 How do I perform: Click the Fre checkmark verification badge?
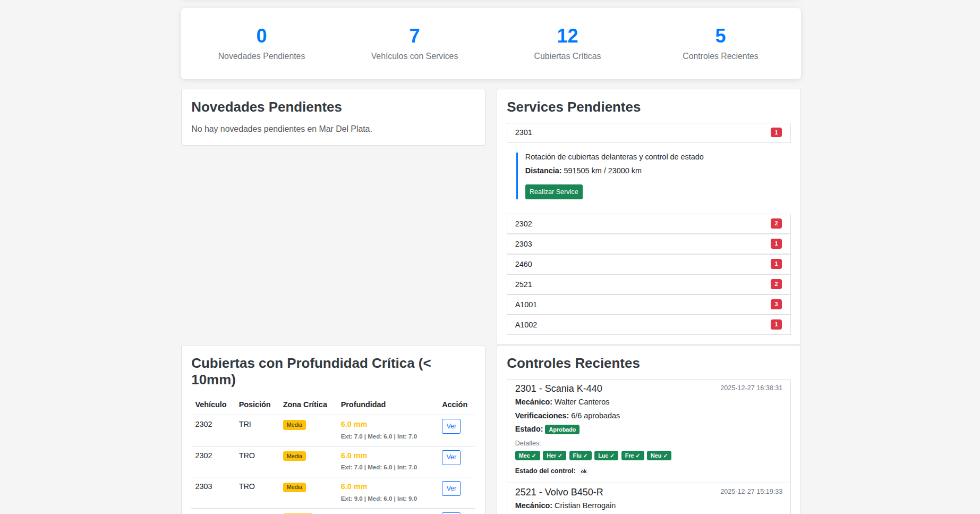click(632, 456)
